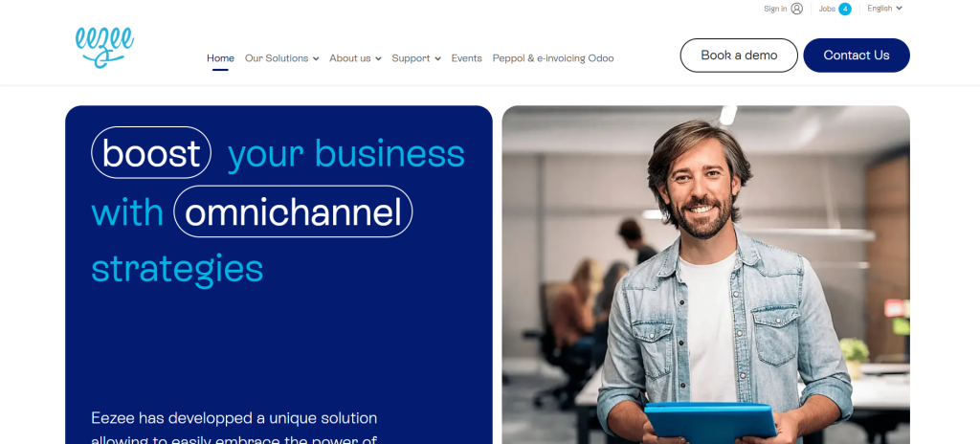Click the "your business" headline text
The width and height of the screenshot is (980, 444).
click(x=346, y=154)
